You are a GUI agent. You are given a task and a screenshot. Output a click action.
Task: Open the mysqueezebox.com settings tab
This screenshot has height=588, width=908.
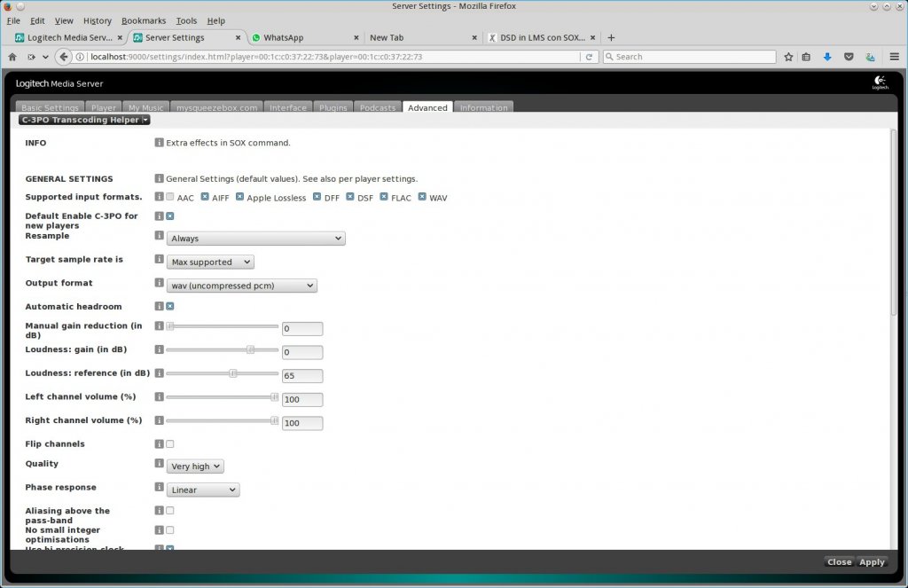pyautogui.click(x=216, y=107)
